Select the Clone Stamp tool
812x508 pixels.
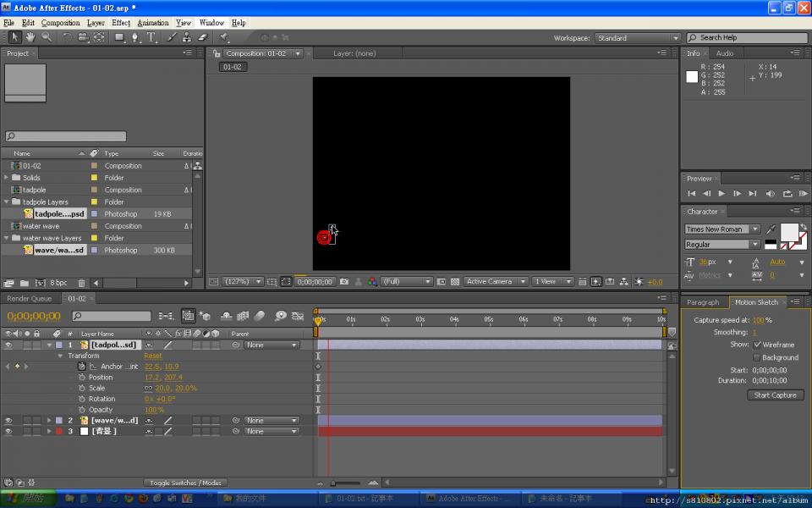pos(187,37)
